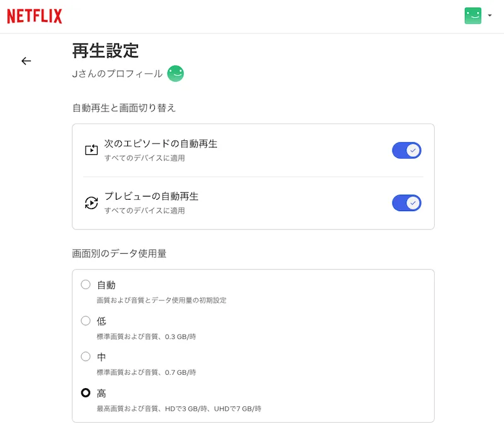Click すべてのデバイスに適用 under preview autoplay

coord(145,211)
